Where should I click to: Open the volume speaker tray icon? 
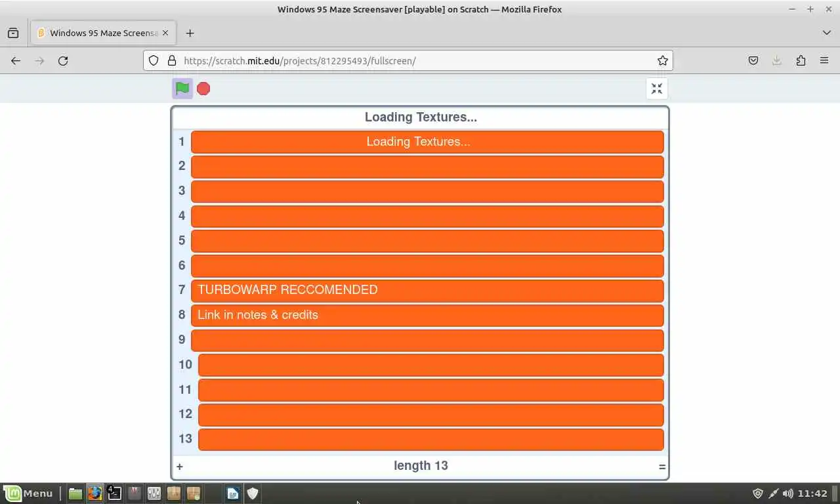click(x=787, y=493)
